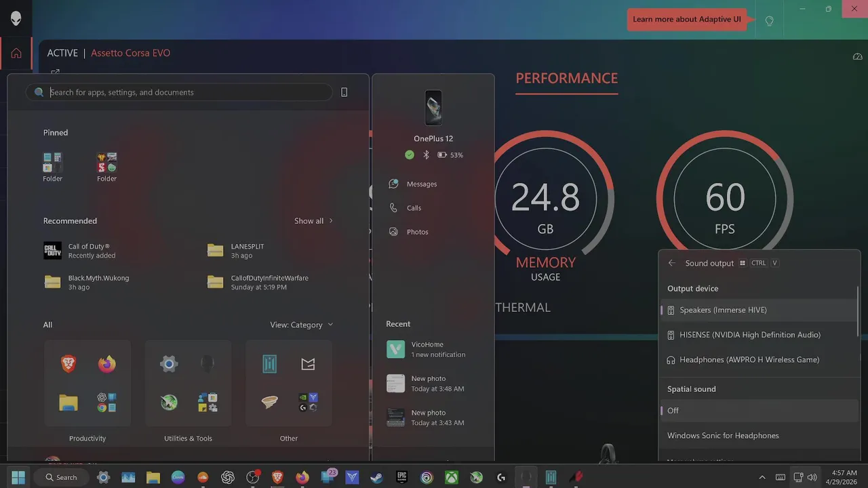Open Logitech G HUB from the taskbar

[501, 477]
